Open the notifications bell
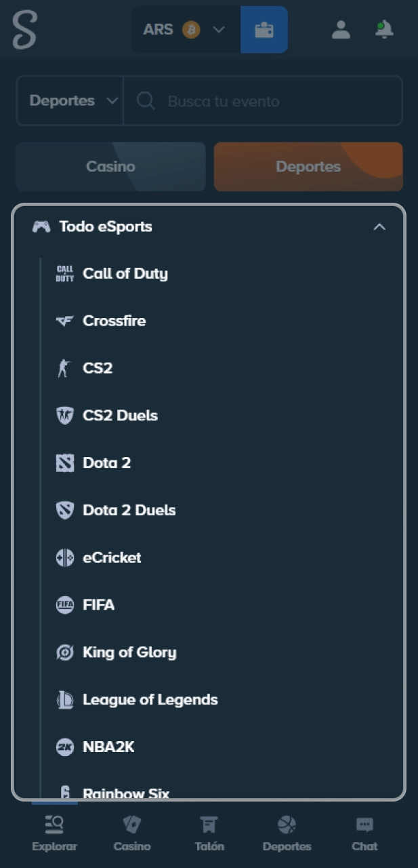The width and height of the screenshot is (418, 868). (x=383, y=29)
